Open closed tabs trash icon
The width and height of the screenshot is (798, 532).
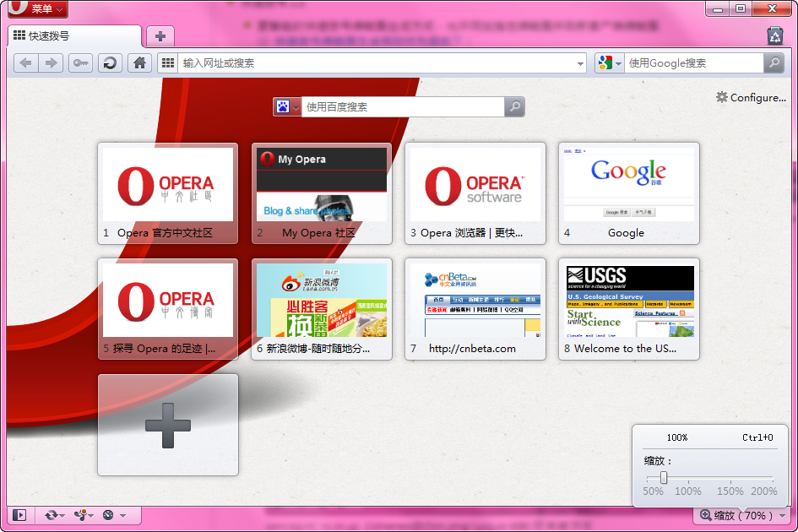click(774, 35)
